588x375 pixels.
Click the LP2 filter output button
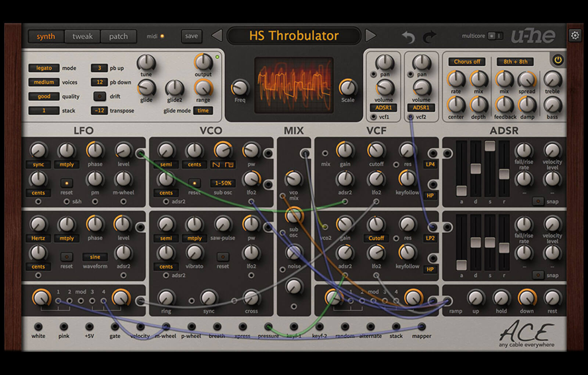(430, 238)
